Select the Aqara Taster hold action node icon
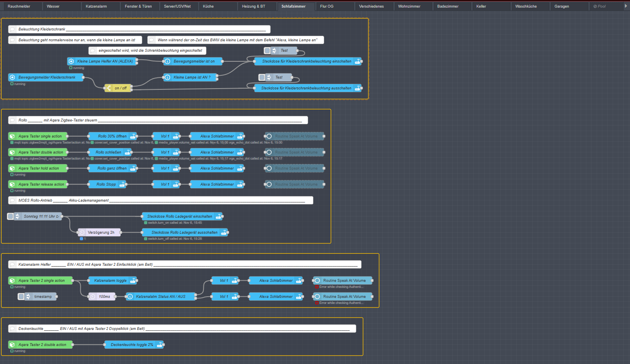Image resolution: width=630 pixels, height=364 pixels. 12,168
